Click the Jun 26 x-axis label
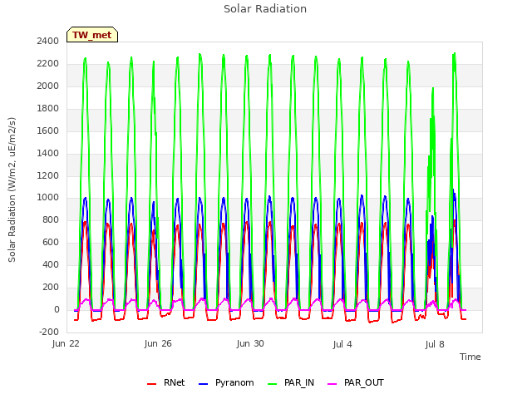The image size is (532, 399). tap(158, 343)
